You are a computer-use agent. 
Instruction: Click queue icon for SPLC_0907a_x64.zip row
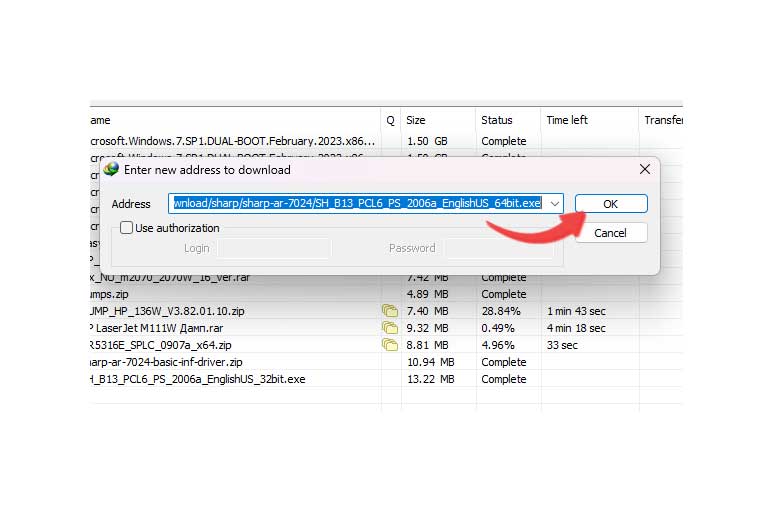click(390, 344)
